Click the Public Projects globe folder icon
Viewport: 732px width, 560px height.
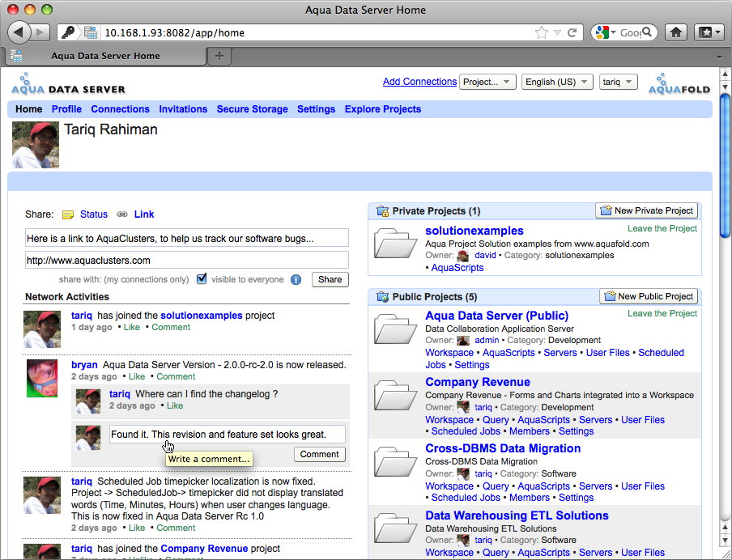(x=382, y=297)
